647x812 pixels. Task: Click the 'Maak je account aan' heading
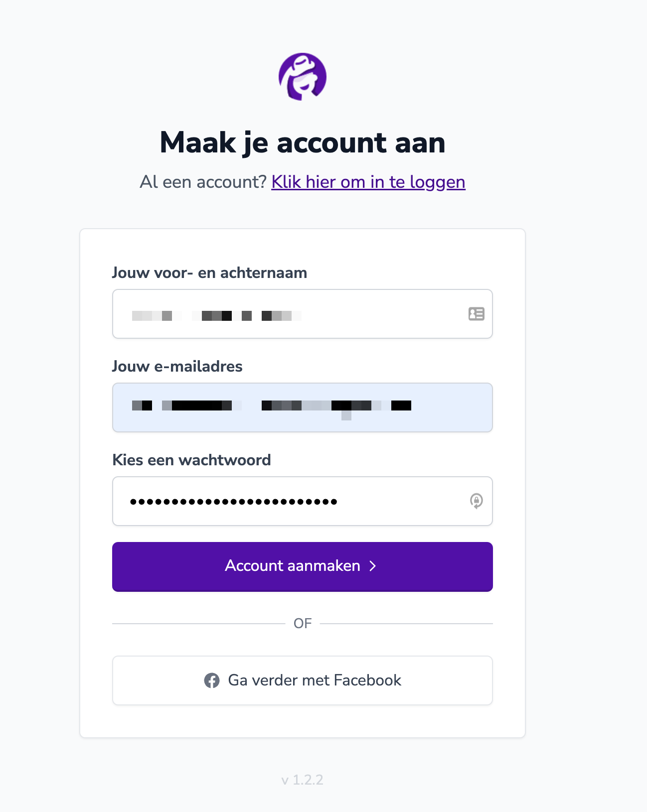click(303, 143)
